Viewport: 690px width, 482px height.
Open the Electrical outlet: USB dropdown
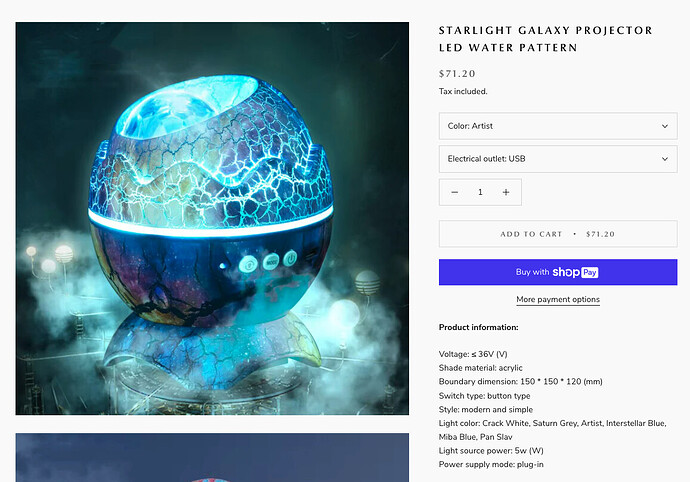[x=558, y=159]
